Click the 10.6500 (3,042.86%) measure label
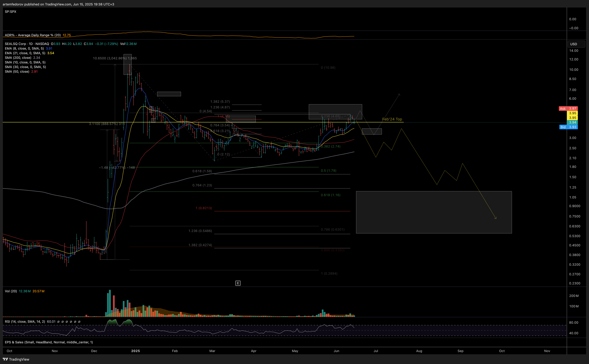 [x=115, y=58]
